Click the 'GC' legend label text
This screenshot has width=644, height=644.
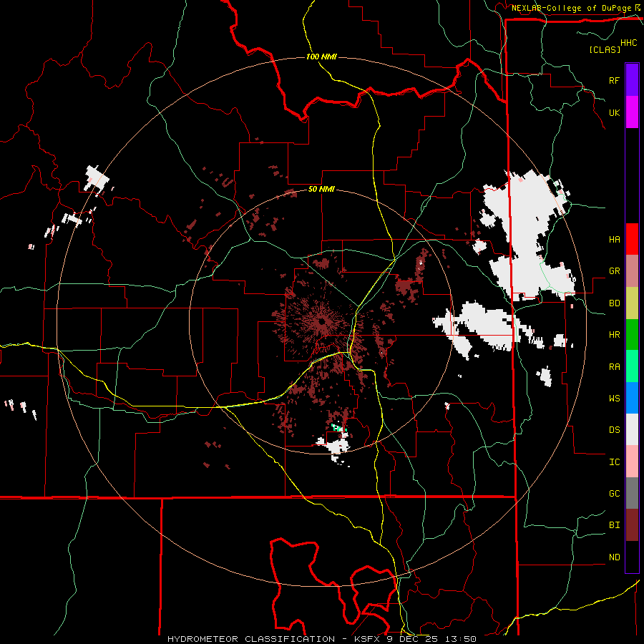[614, 493]
